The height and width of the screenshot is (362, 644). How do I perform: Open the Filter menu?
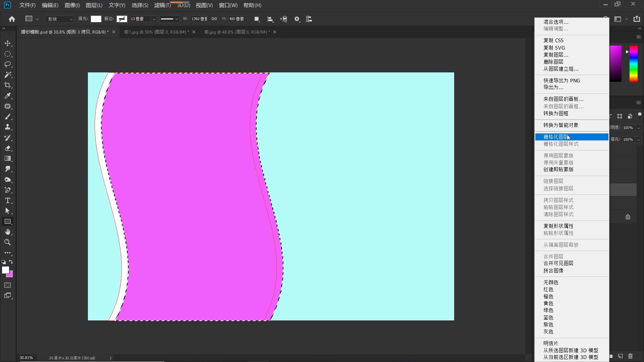point(162,5)
